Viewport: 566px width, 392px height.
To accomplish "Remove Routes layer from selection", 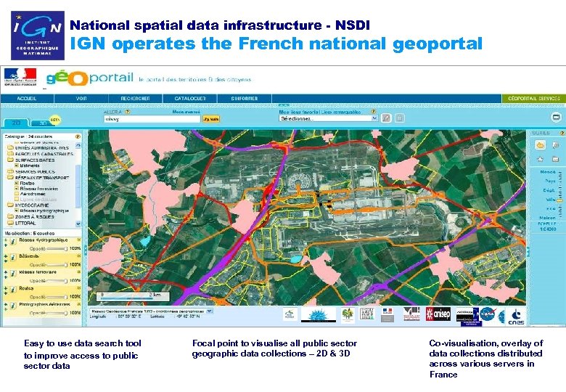I will [x=78, y=288].
